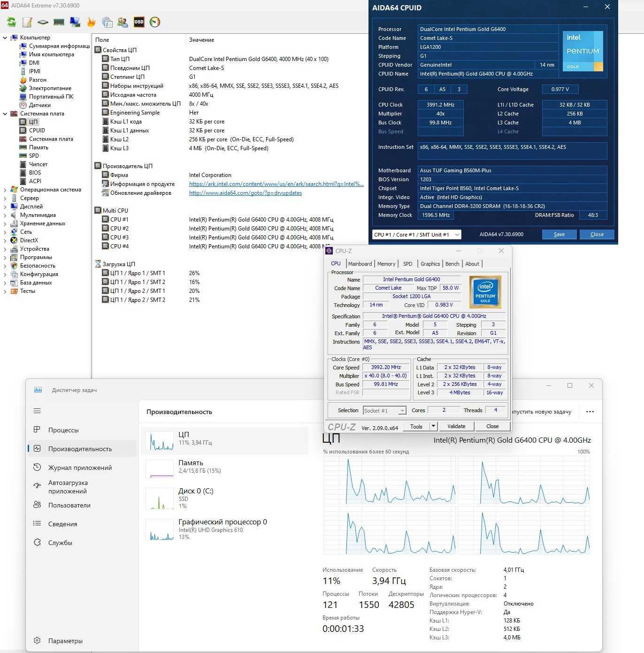
Task: Click the two-people users icon in AIDA64 toolbar
Action: (x=123, y=22)
